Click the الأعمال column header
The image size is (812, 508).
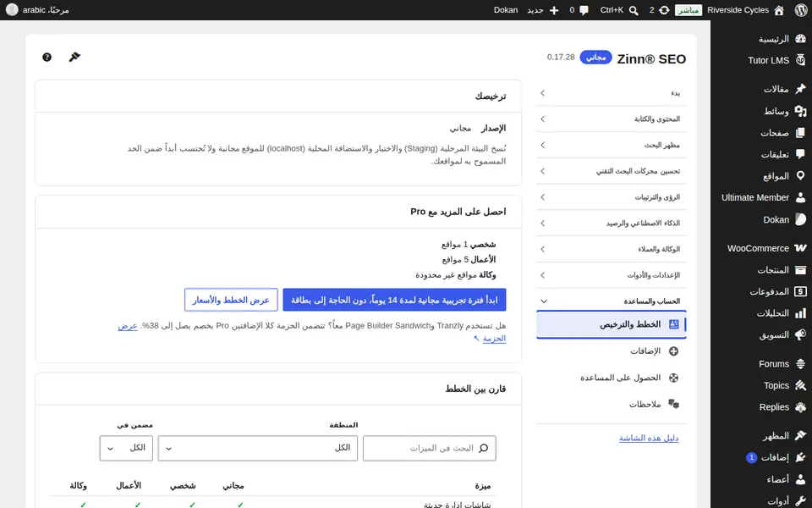(129, 486)
